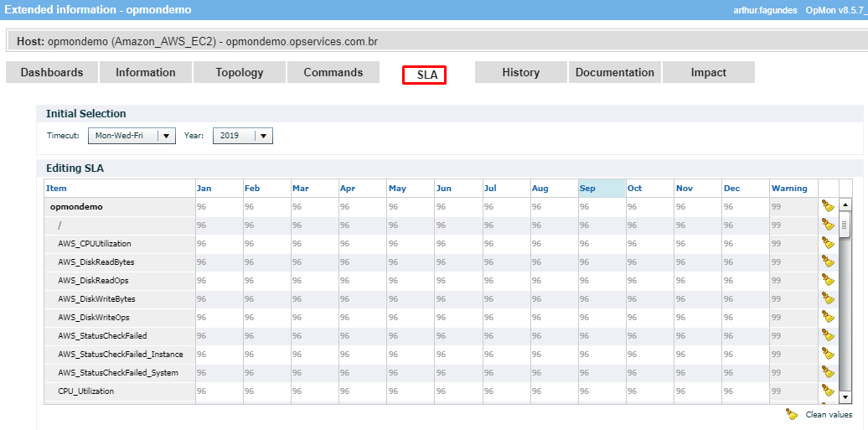Edit Jan SLA value for opmondemo
Viewport: 868px width, 430px height.
(218, 206)
